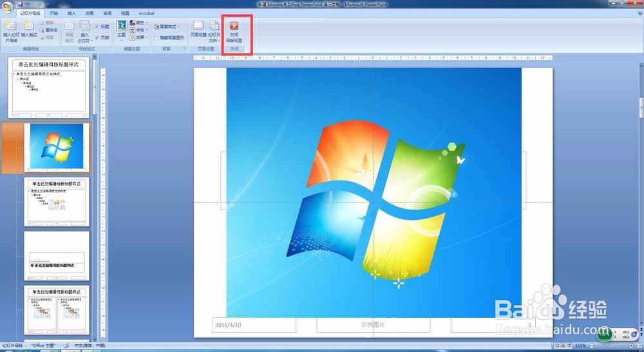Start slide show from status bar icon
The height and width of the screenshot is (352, 644).
[569, 346]
